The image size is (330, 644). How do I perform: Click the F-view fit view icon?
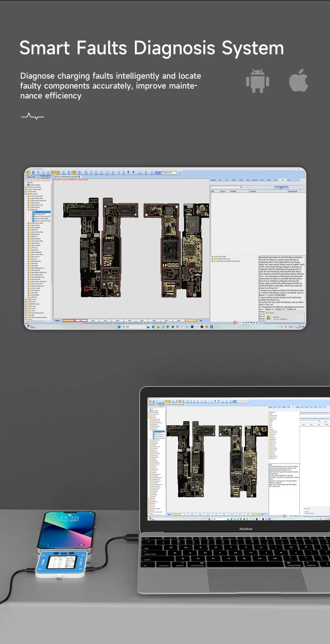pyautogui.click(x=86, y=173)
